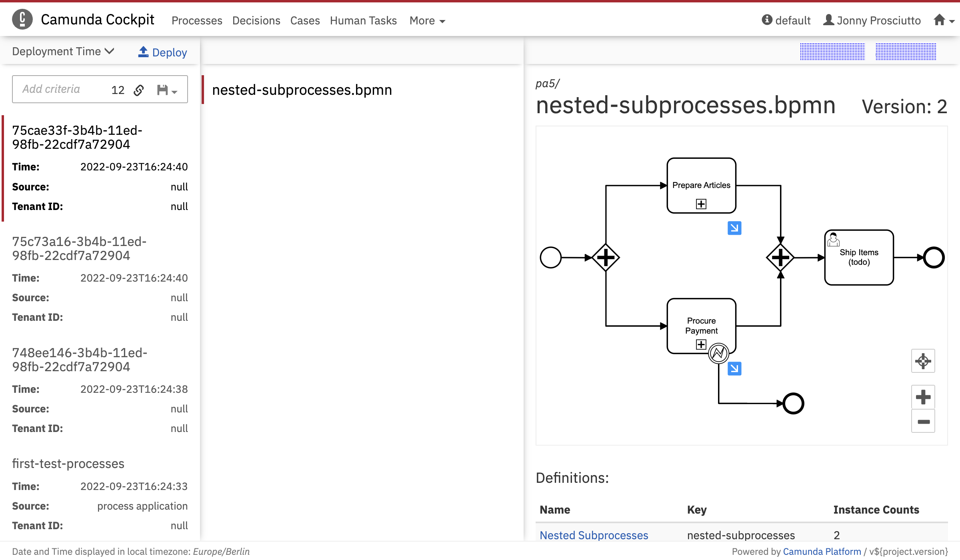Screen dimensions: 960x560
Task: Click the end event below Procure Payment
Action: click(793, 403)
